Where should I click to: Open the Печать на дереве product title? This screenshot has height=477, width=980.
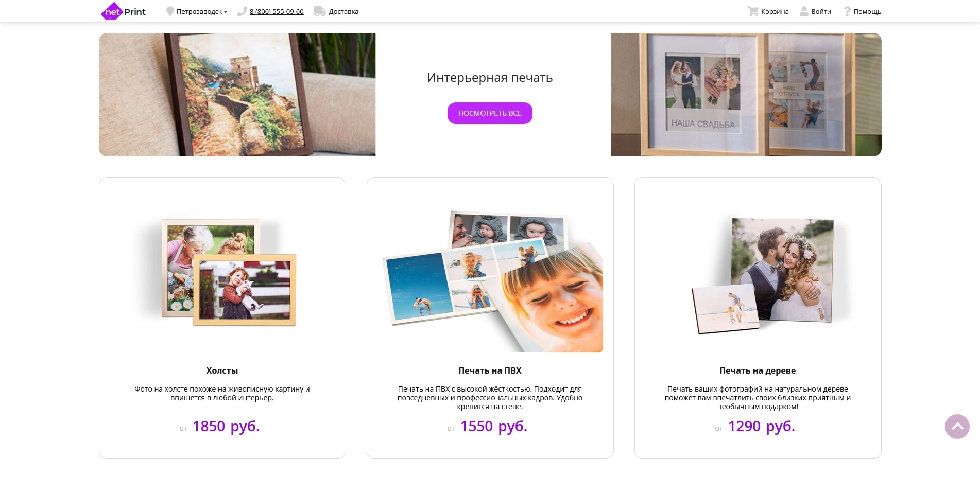tap(758, 370)
